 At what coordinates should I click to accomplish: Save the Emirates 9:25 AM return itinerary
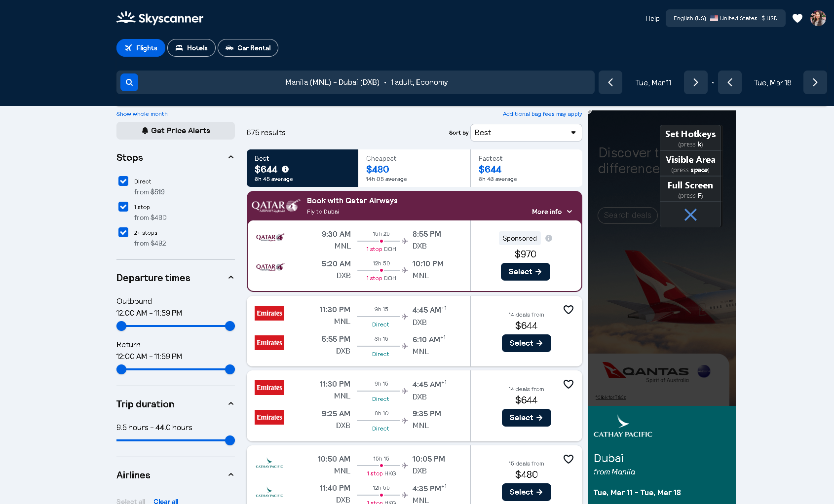(569, 384)
